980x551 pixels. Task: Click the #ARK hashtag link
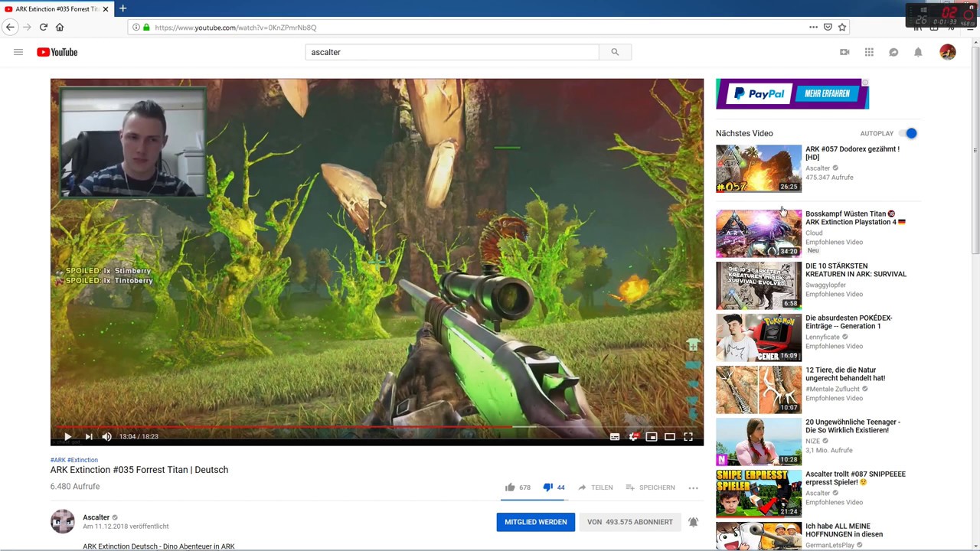pyautogui.click(x=58, y=460)
